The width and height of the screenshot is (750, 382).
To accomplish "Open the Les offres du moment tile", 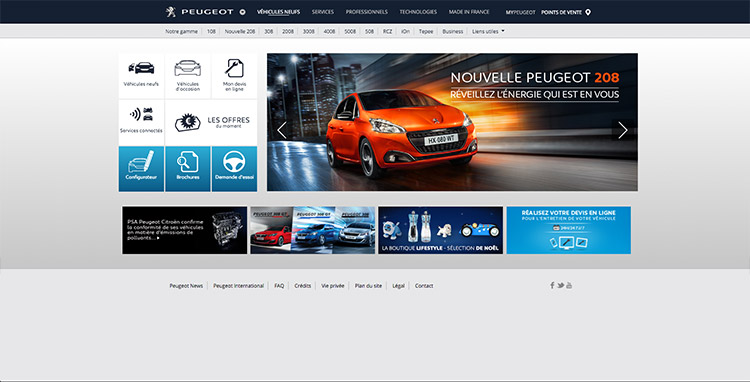I will point(211,122).
